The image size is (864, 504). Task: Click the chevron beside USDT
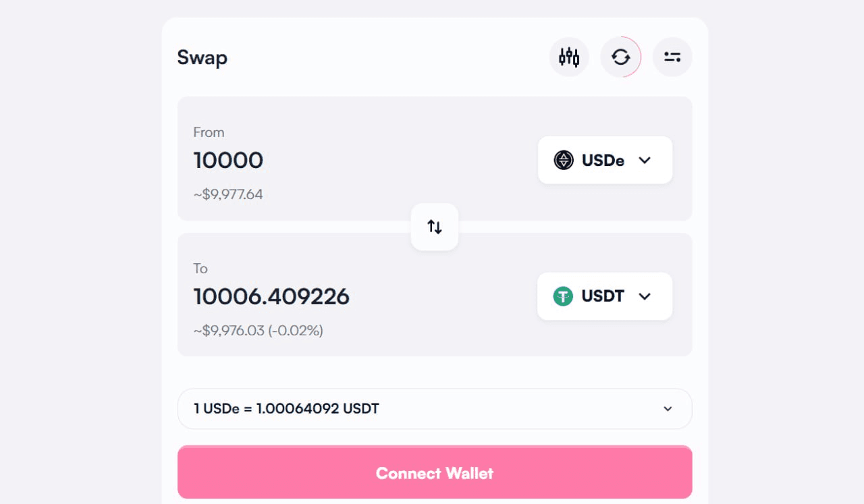[645, 296]
